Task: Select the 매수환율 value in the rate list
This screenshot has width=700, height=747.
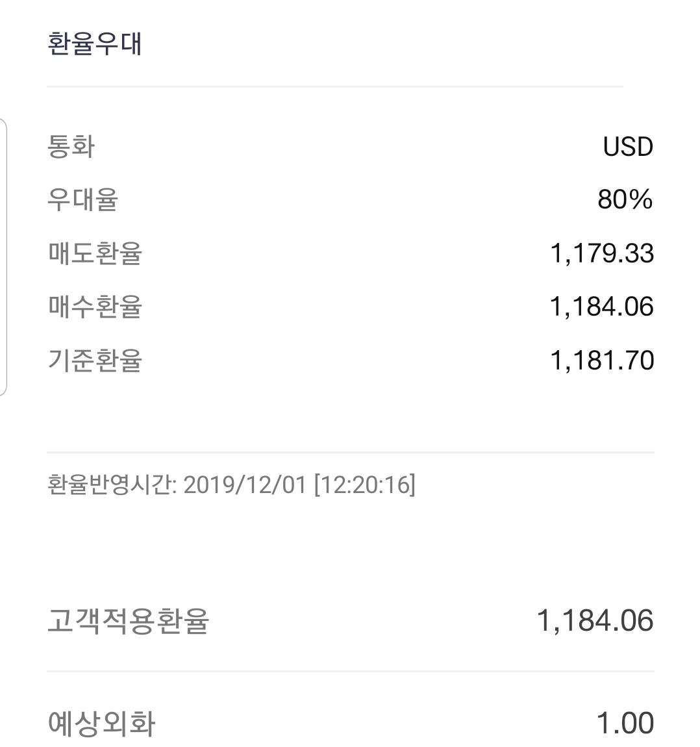Action: coord(602,307)
